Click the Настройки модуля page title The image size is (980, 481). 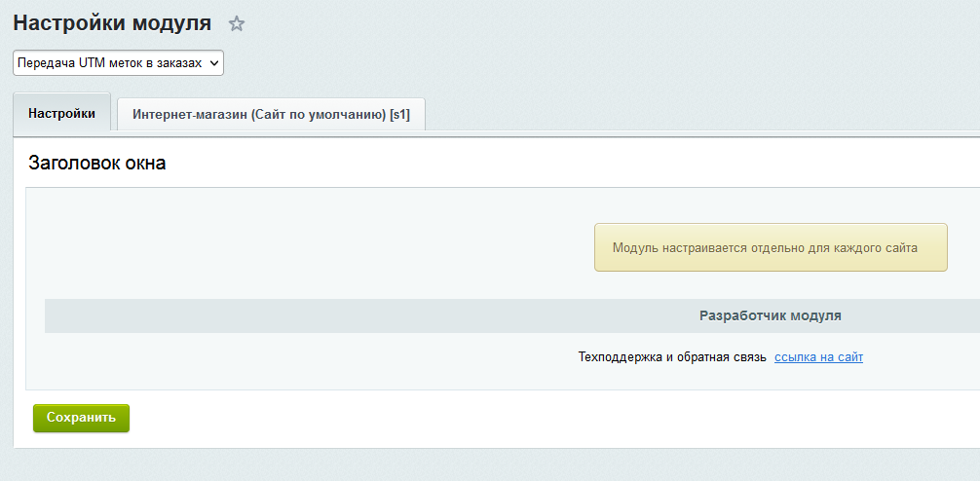112,23
